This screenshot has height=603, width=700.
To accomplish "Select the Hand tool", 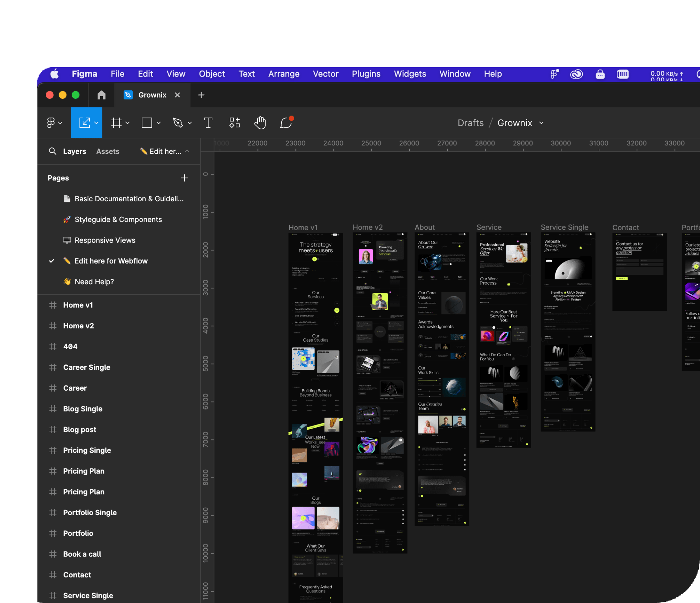I will coord(260,123).
